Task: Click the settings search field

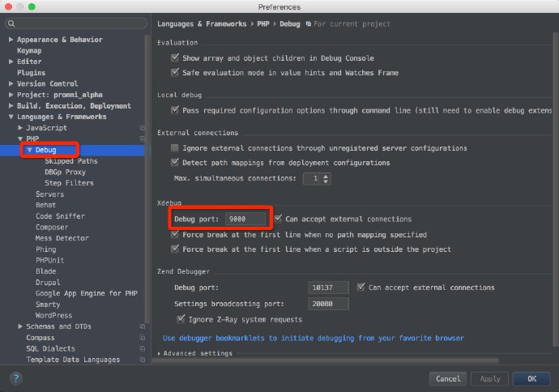Action: coord(76,23)
